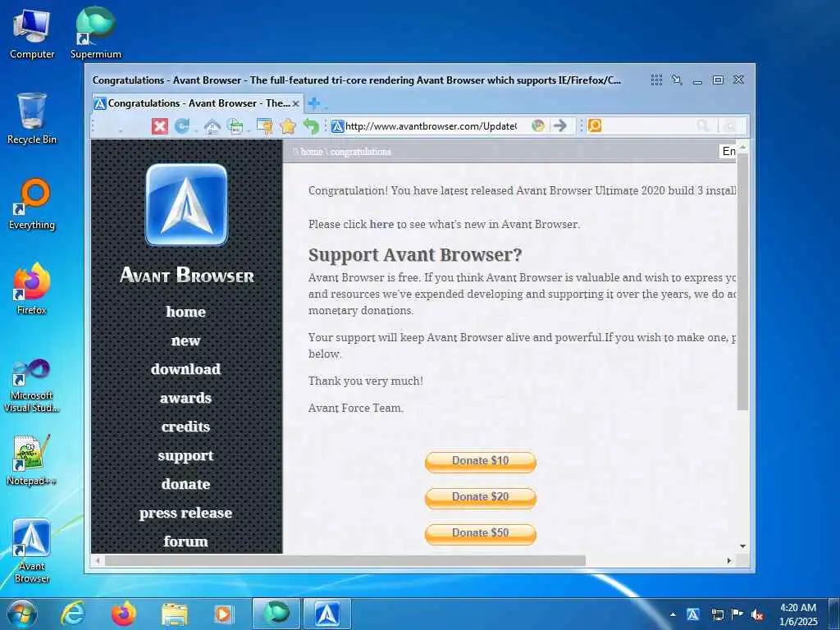
Task: Click the vertical scrollbar thumb
Action: click(743, 281)
